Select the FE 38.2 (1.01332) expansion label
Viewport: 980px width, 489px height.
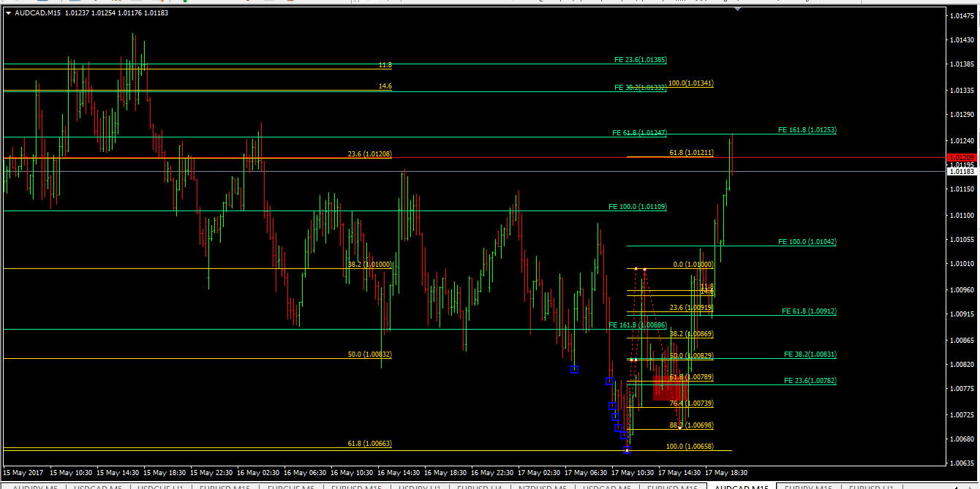[641, 88]
